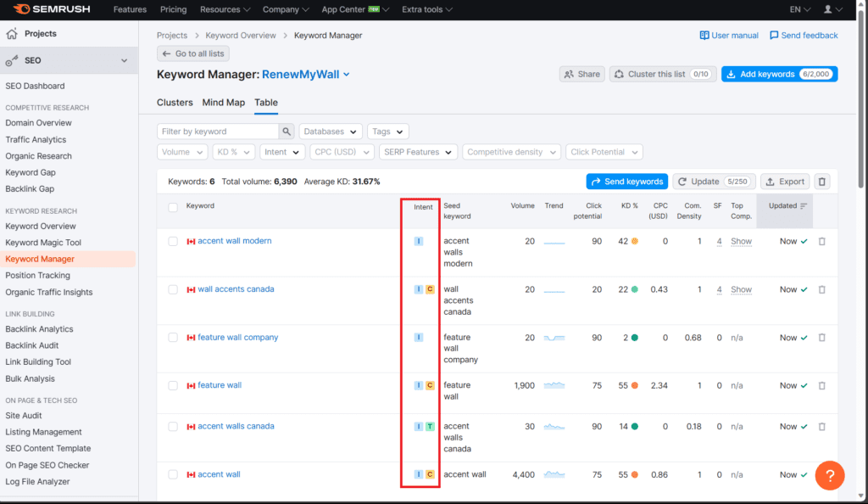Open the Keyword Magic Tool sidebar link
Image resolution: width=868 pixels, height=504 pixels.
click(x=43, y=243)
